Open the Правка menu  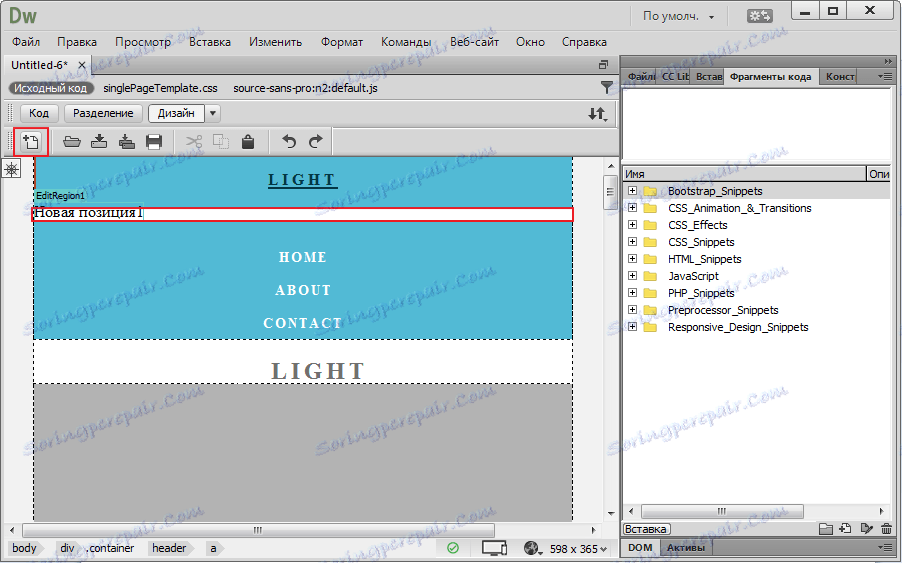pyautogui.click(x=77, y=42)
